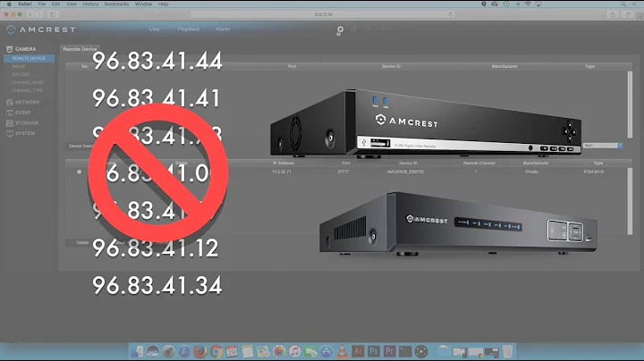Launch Firefox from the dock
This screenshot has width=644, height=361.
tap(200, 351)
